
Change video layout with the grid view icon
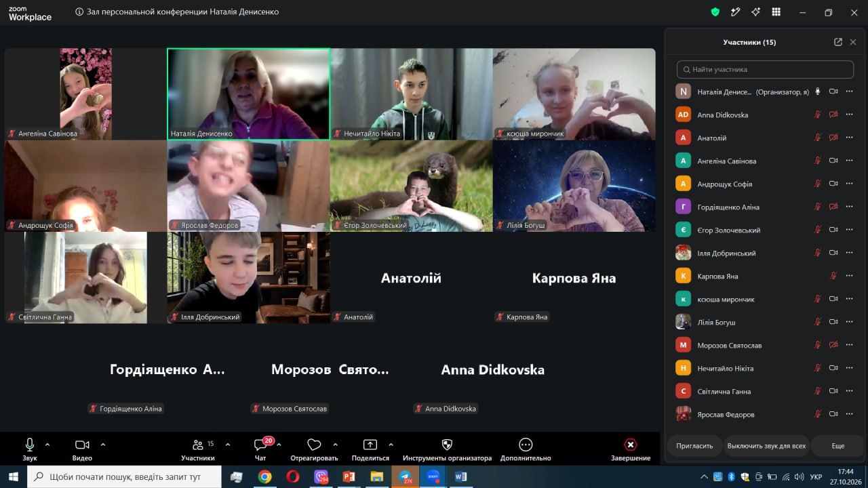776,12
